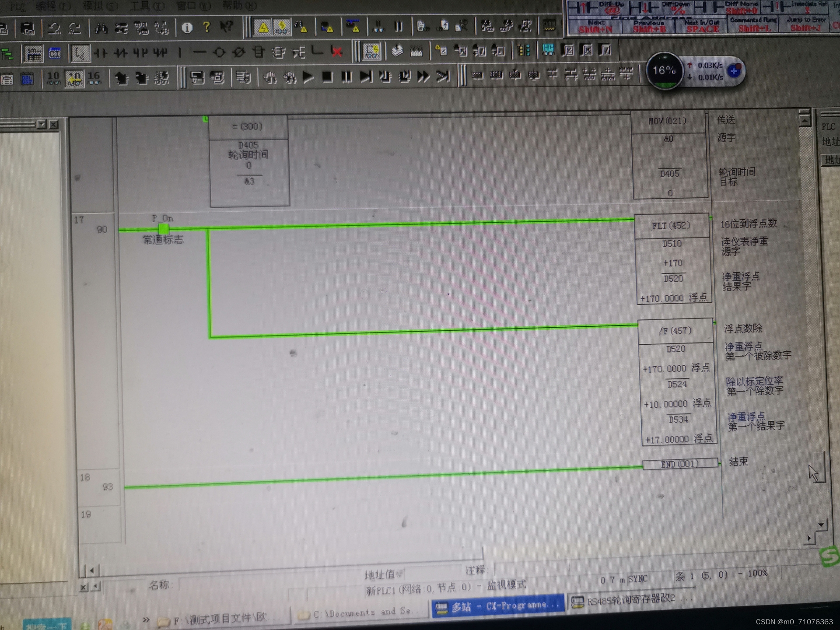Viewport: 840px width, 630px height.
Task: Click the New Instruction tool icon
Action: pyautogui.click(x=259, y=52)
